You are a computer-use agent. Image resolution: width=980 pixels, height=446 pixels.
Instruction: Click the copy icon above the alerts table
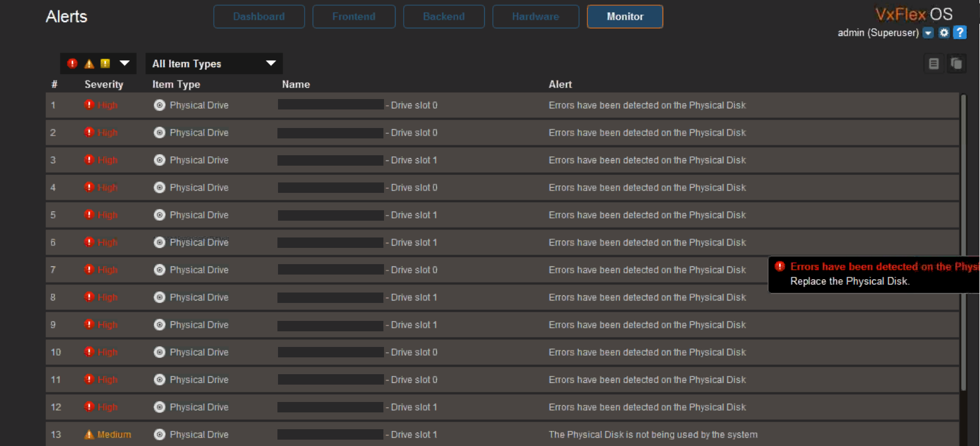coord(956,64)
